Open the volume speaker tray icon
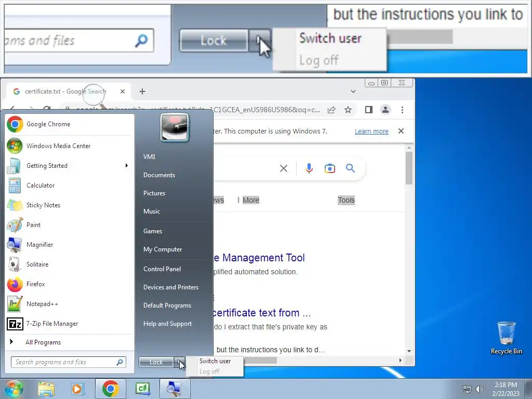Screen dimensions: 532x399 click(x=479, y=389)
